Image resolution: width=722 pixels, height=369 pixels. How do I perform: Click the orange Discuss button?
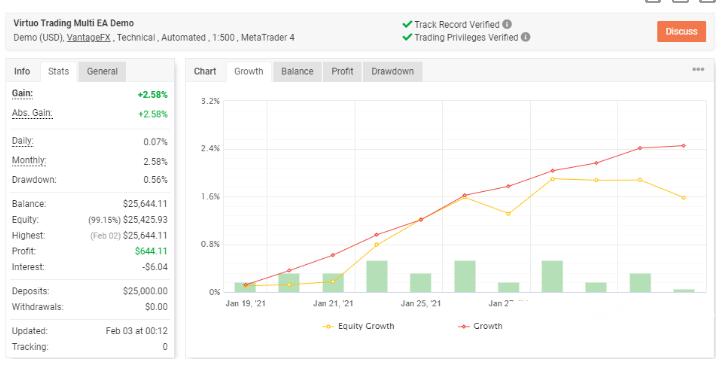point(681,31)
